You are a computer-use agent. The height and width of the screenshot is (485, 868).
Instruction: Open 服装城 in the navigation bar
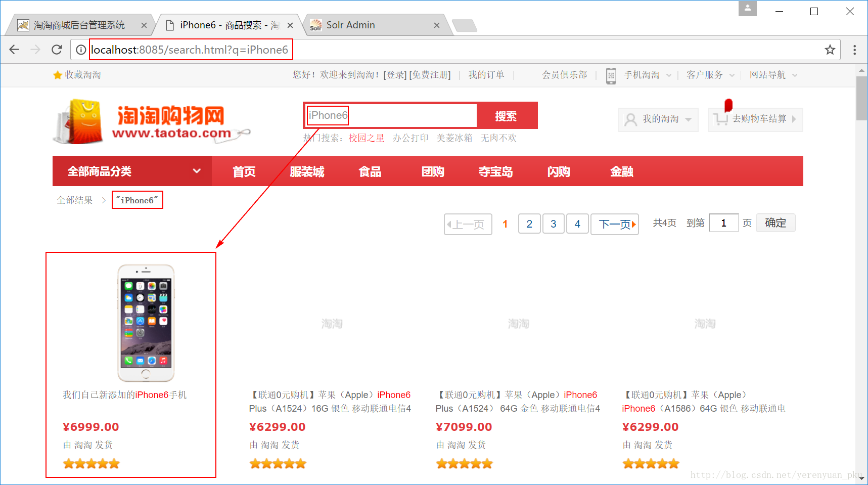pyautogui.click(x=307, y=171)
